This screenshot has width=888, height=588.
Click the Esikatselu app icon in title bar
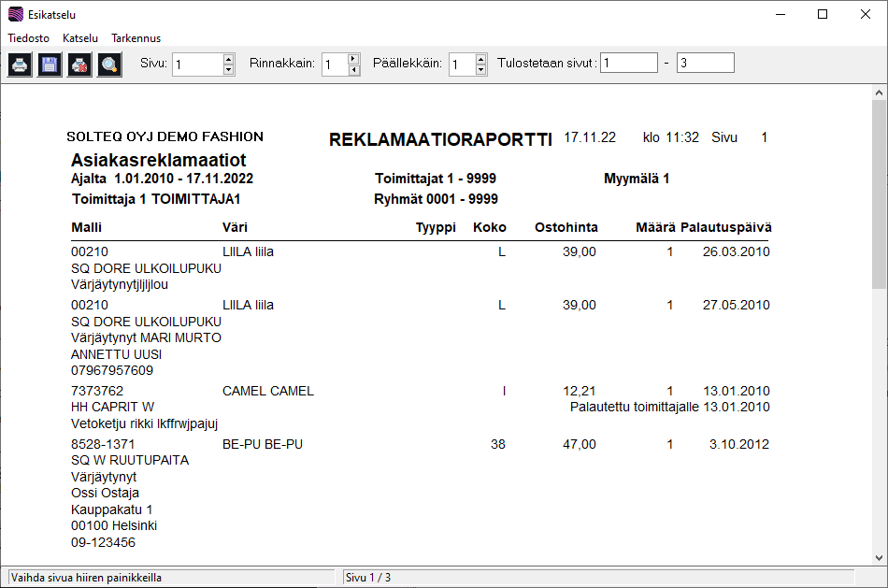[x=15, y=14]
